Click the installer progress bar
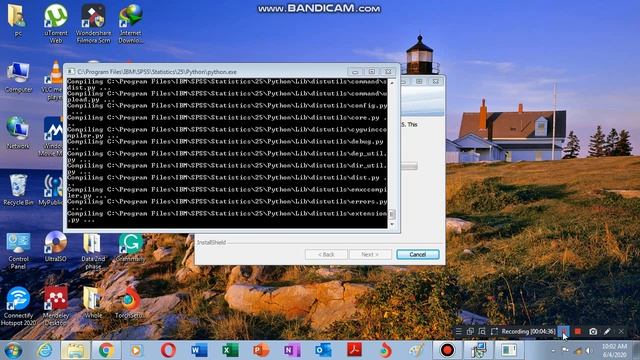Viewport: 640px width, 360px height. [x=409, y=166]
